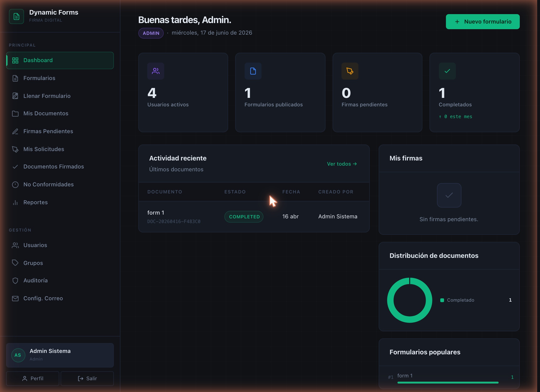The height and width of the screenshot is (392, 540).
Task: Click the Ver todos link
Action: coord(342,164)
